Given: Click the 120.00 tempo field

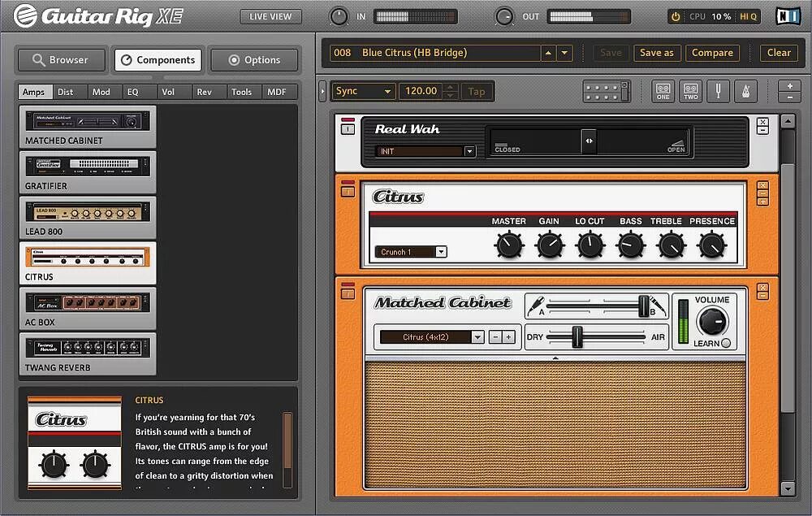Looking at the screenshot, I should click(x=421, y=91).
